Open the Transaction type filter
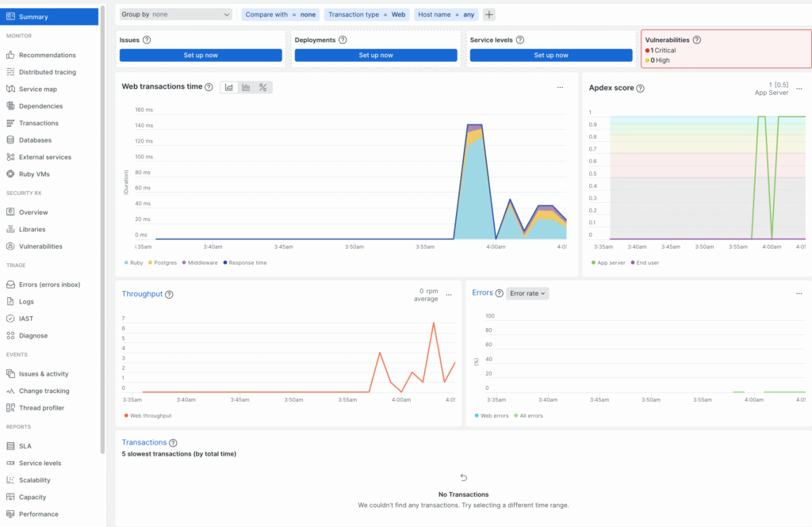The width and height of the screenshot is (812, 527). tap(365, 14)
